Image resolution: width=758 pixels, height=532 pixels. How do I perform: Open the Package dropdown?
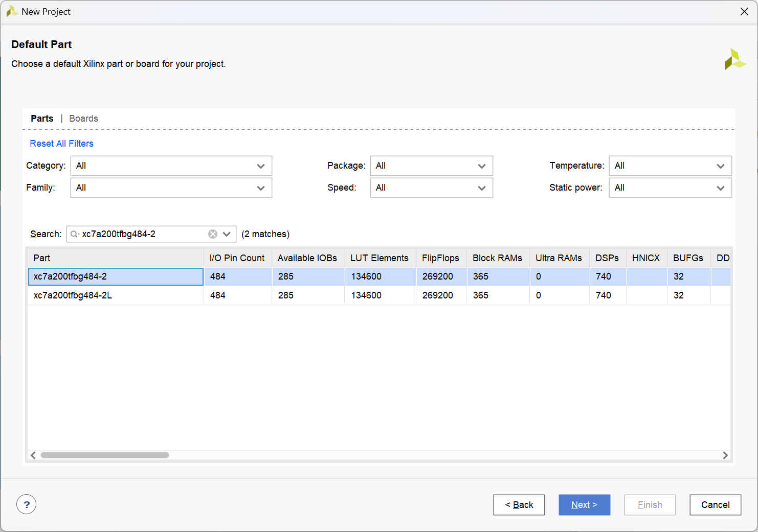tap(431, 166)
